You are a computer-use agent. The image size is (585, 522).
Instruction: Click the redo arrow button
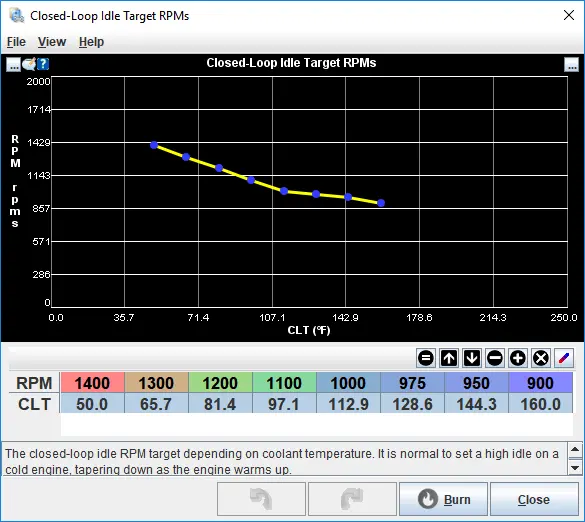point(352,499)
